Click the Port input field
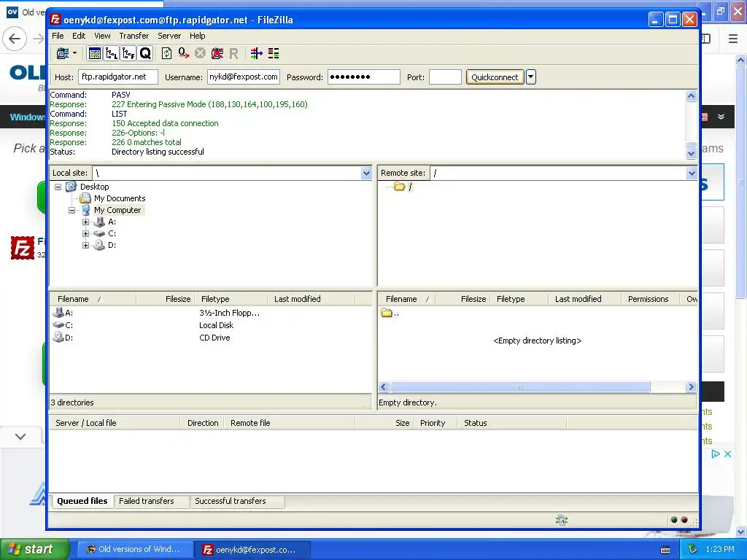The height and width of the screenshot is (560, 747). (445, 77)
